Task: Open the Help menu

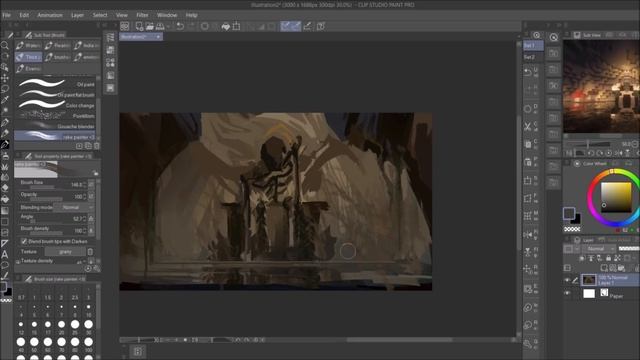Action: pyautogui.click(x=191, y=15)
